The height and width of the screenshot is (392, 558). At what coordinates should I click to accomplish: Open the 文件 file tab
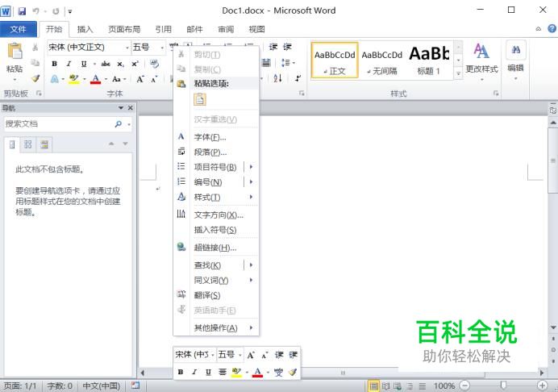coord(19,29)
